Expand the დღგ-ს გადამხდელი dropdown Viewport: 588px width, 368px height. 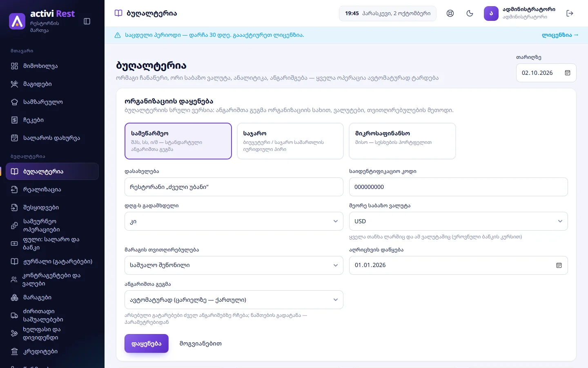coord(234,221)
